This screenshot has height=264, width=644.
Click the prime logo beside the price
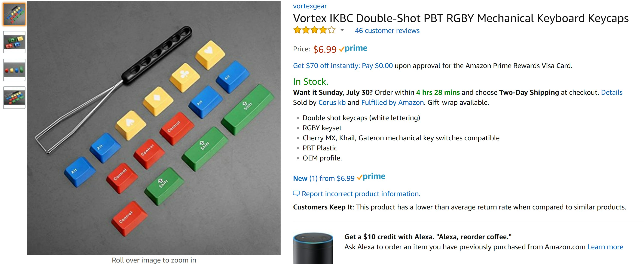point(353,49)
